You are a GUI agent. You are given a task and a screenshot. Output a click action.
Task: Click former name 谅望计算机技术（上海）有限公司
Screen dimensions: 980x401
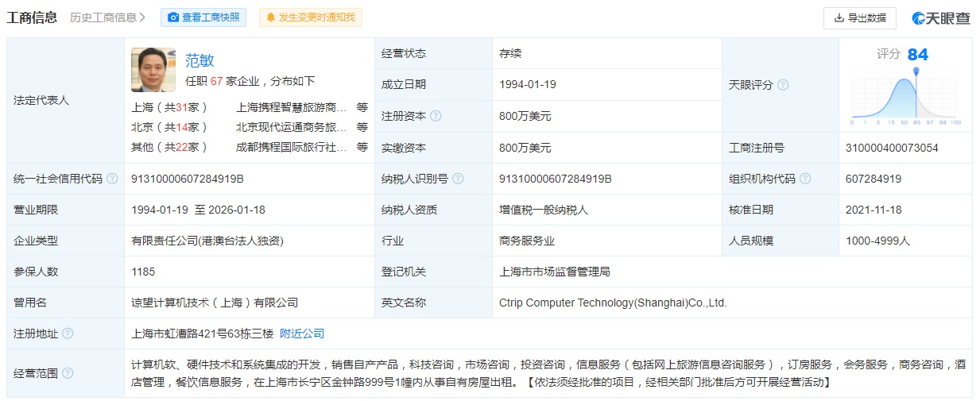[x=215, y=303]
